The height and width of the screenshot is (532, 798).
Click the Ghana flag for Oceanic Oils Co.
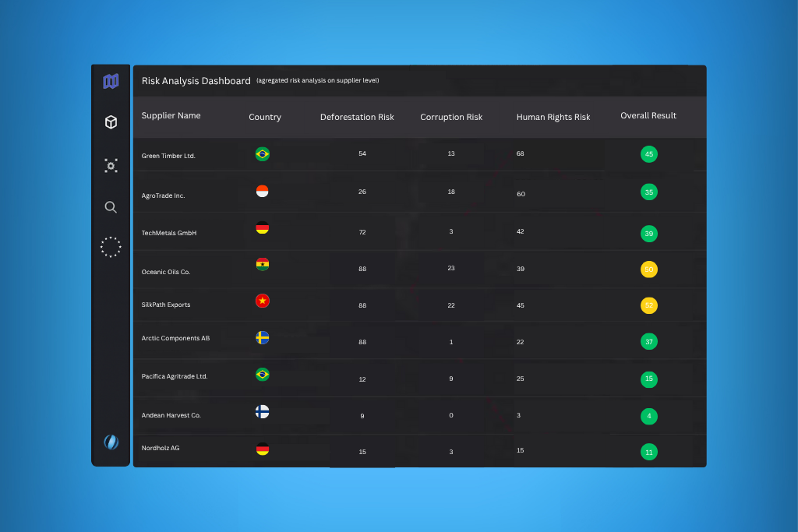263,264
